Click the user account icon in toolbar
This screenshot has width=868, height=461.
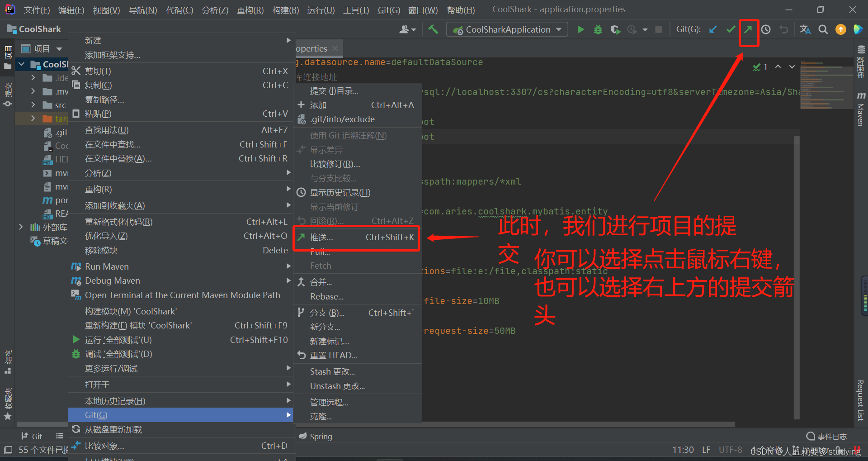click(x=407, y=29)
